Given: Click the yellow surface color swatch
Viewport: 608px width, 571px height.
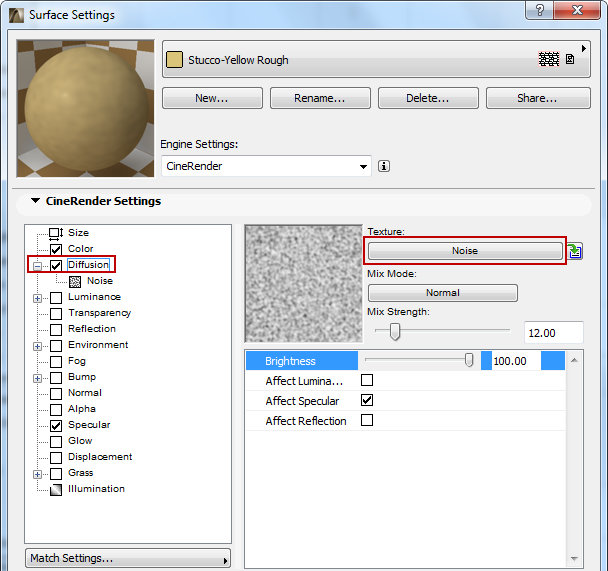Looking at the screenshot, I should (x=174, y=60).
